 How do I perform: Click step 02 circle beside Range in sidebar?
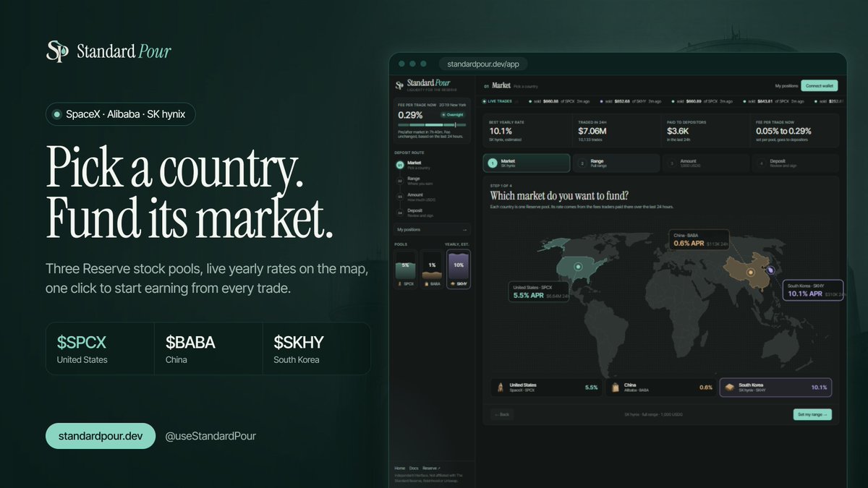point(400,181)
